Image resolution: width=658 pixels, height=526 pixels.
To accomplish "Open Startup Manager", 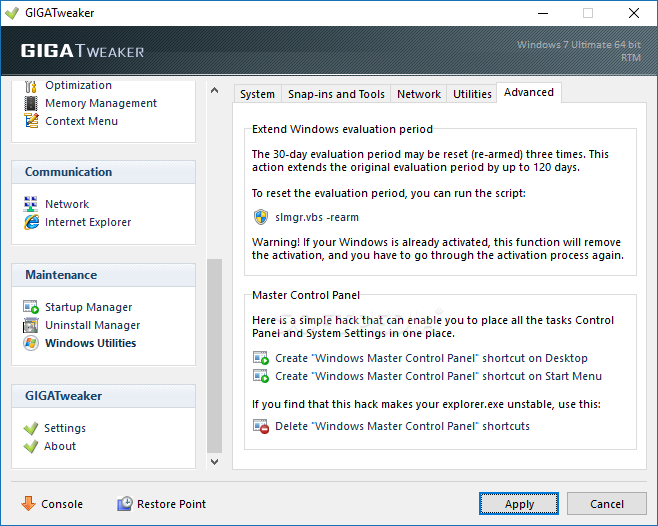I will tap(89, 307).
